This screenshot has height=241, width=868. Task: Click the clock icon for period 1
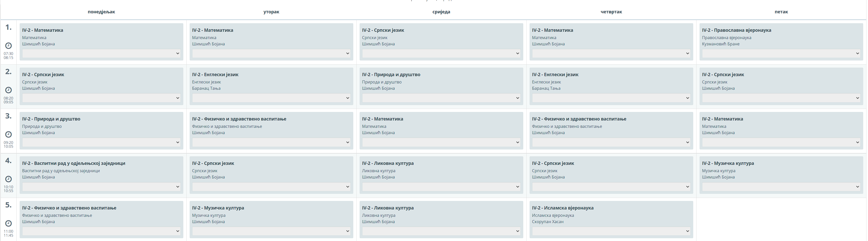(x=8, y=46)
